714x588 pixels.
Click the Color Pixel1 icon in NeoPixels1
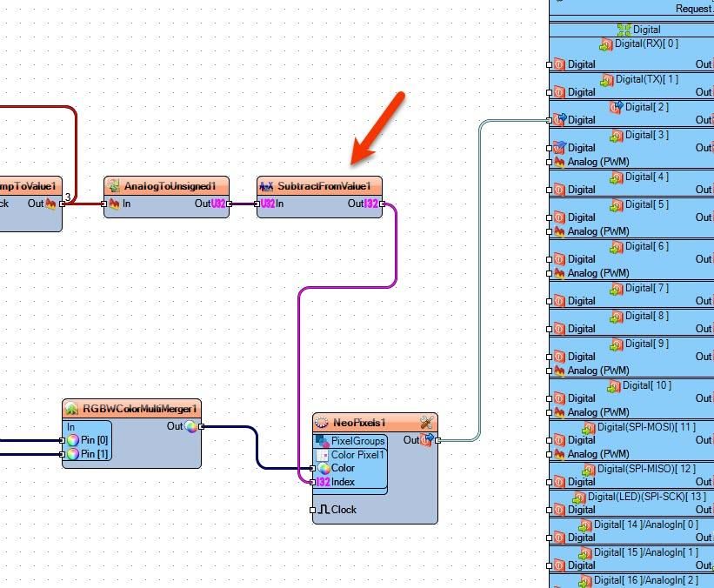[323, 455]
